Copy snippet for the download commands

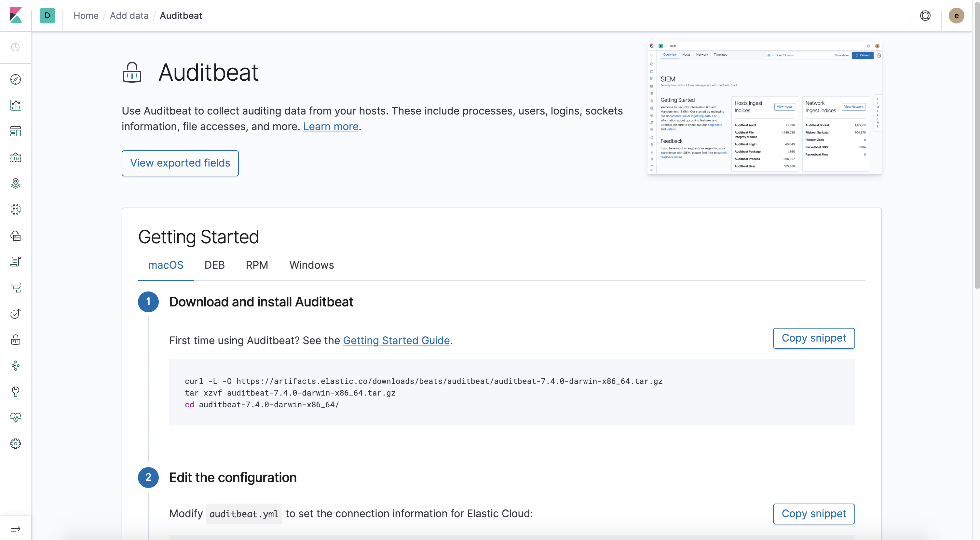click(x=814, y=338)
